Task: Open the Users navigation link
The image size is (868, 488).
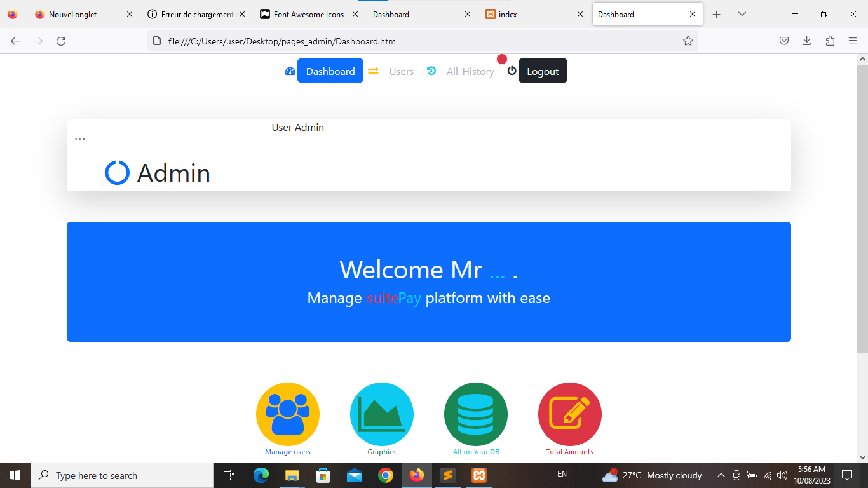Action: 401,72
